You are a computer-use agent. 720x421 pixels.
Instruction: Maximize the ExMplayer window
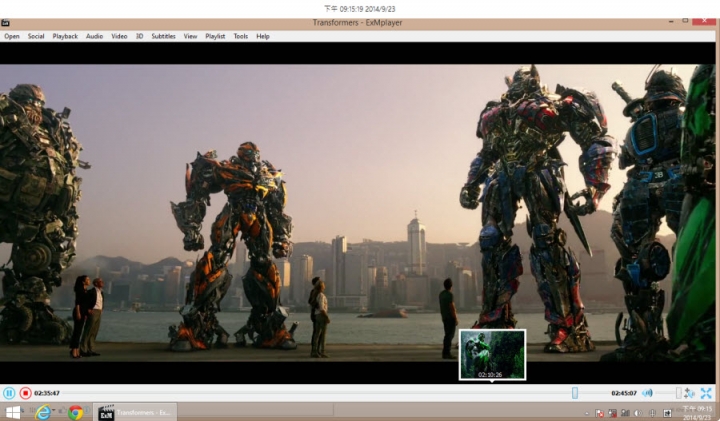(685, 21)
